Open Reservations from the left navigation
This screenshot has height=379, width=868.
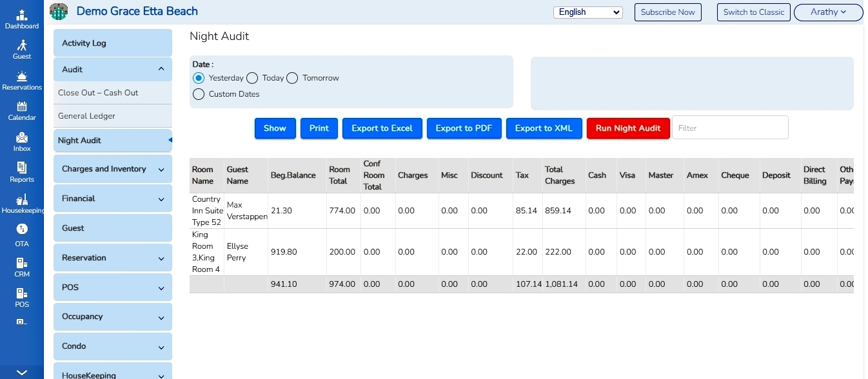click(x=21, y=79)
